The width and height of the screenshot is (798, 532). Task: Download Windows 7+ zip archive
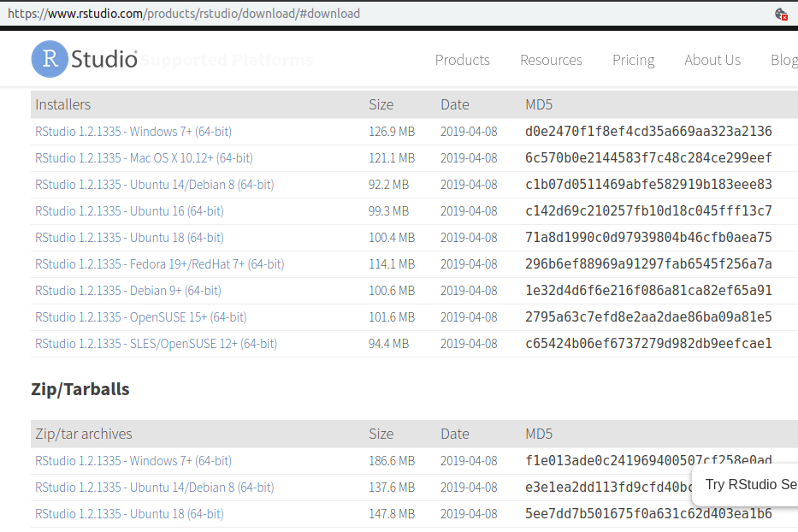click(x=133, y=461)
